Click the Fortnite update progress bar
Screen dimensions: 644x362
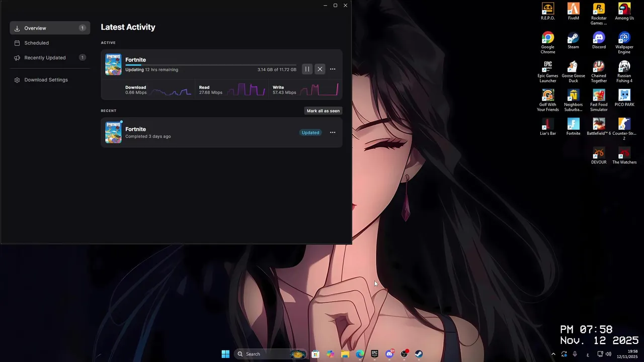pyautogui.click(x=211, y=65)
